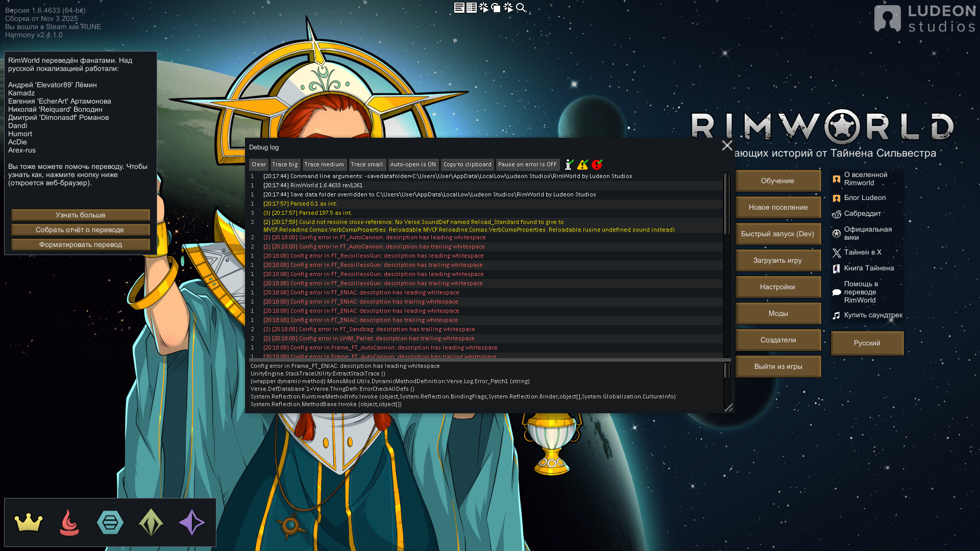
Task: Toggle error messages filter icon
Action: [x=597, y=164]
